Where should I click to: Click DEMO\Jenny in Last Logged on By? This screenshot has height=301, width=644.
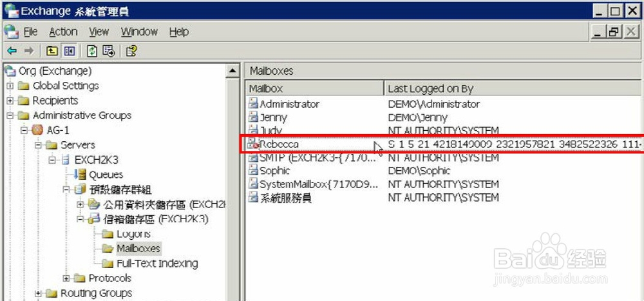418,117
